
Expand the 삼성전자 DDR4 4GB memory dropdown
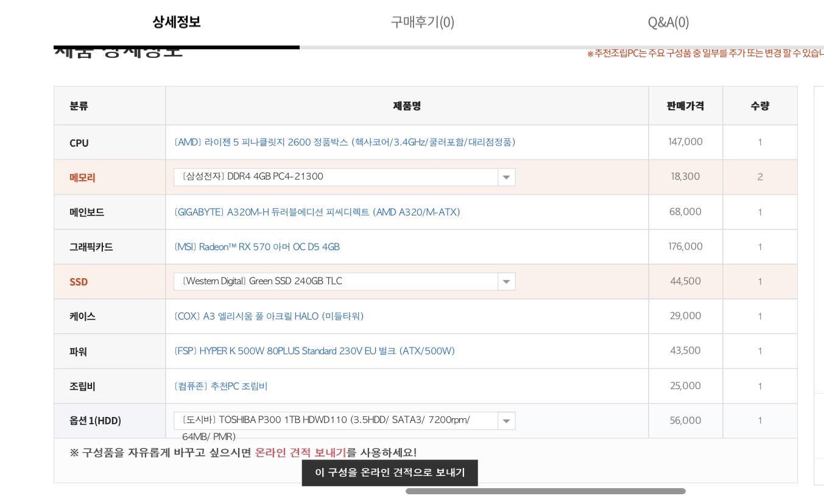(x=336, y=177)
